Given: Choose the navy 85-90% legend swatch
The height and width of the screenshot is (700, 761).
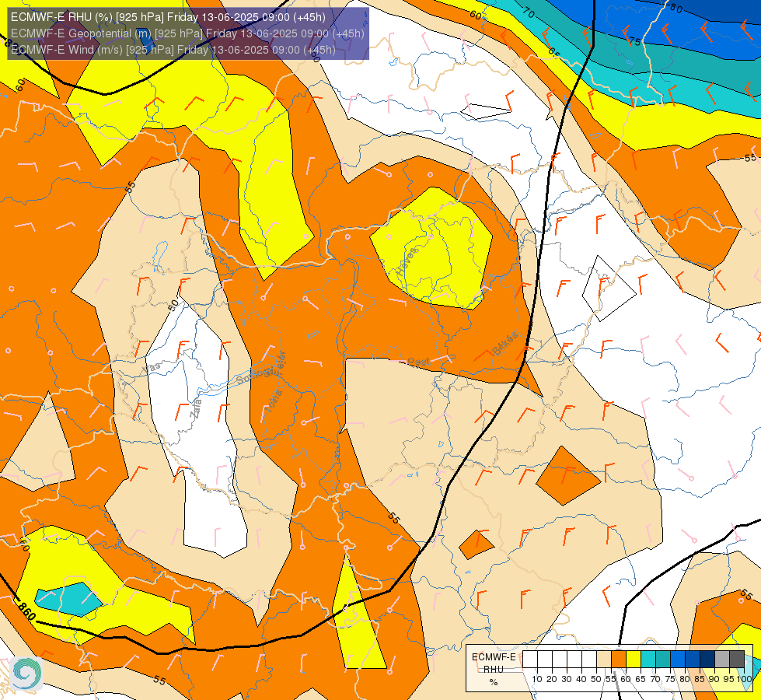Looking at the screenshot, I should (x=707, y=660).
